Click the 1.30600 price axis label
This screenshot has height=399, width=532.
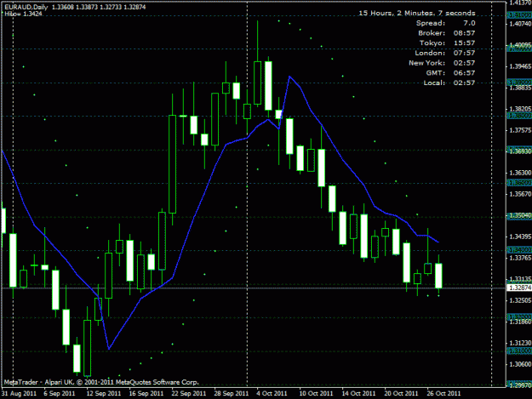[520, 364]
